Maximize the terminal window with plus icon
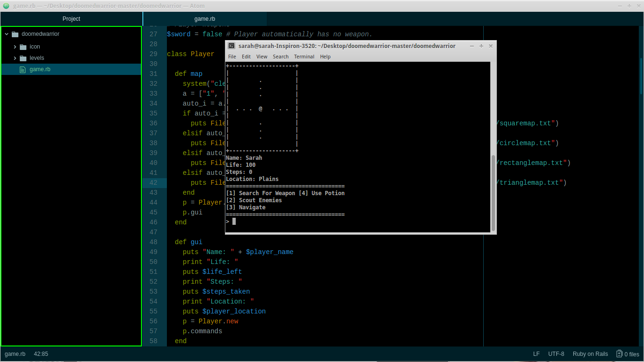 click(481, 46)
